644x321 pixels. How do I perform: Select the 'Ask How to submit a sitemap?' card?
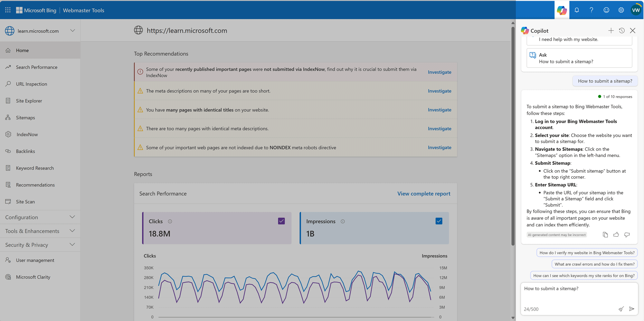(579, 58)
